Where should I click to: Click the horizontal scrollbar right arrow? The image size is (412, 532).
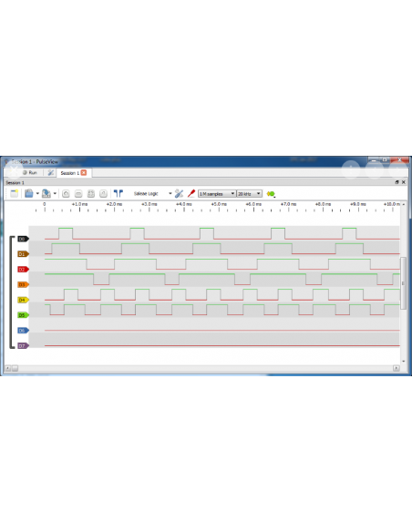pos(397,368)
